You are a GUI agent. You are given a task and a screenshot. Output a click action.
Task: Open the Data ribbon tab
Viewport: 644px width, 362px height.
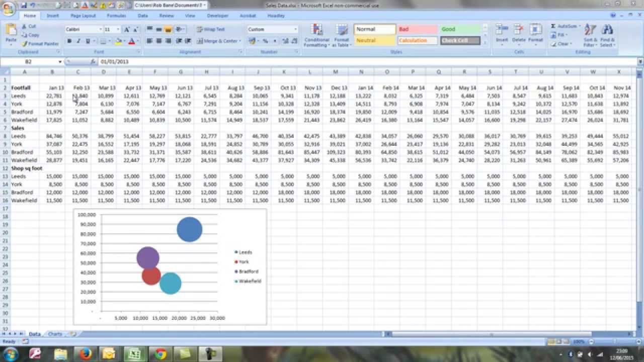pyautogui.click(x=143, y=16)
